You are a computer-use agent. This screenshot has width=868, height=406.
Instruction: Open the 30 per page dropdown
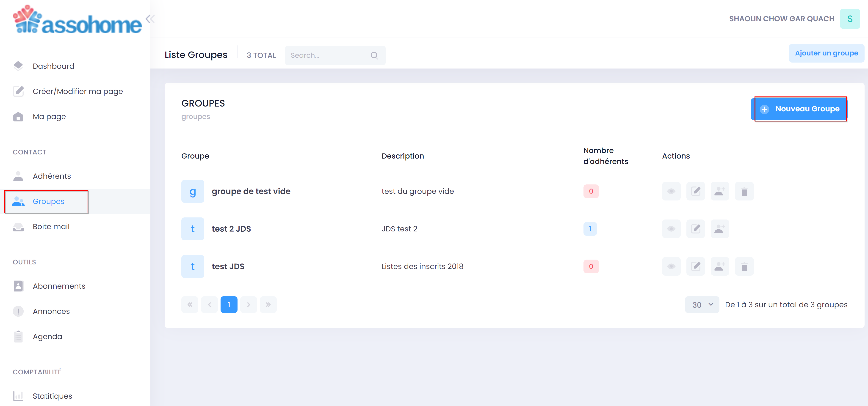click(x=702, y=305)
